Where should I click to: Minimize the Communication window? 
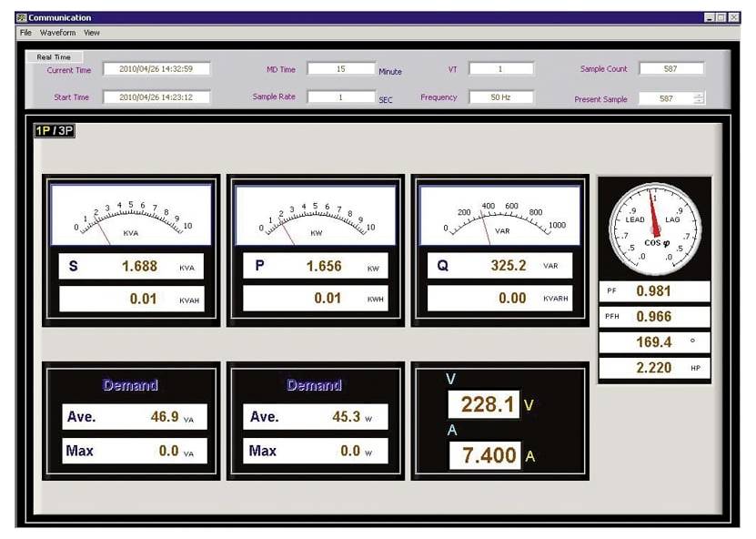710,18
